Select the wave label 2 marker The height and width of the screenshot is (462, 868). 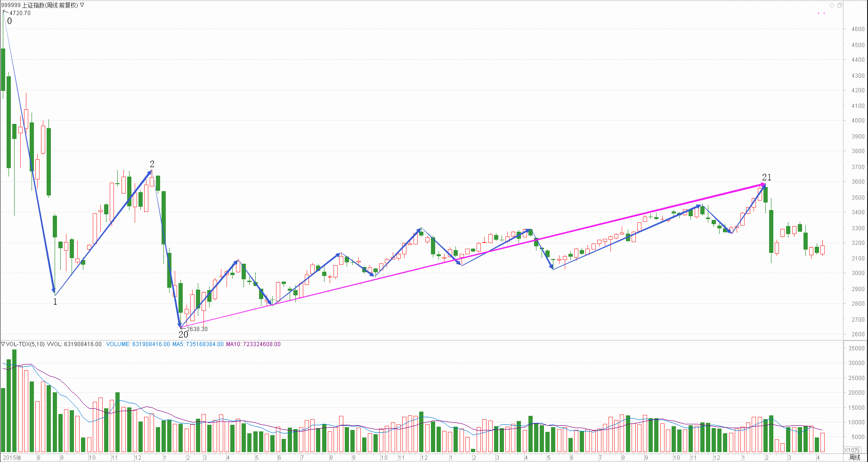(x=152, y=164)
